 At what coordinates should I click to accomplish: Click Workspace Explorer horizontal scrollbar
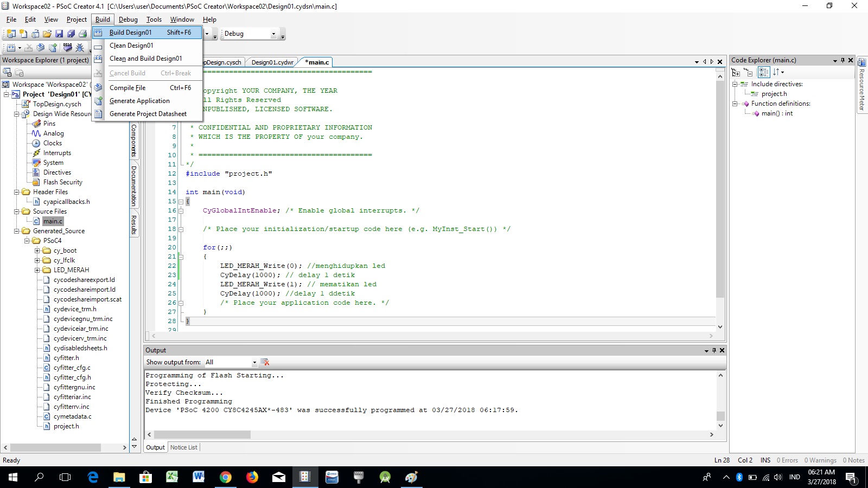point(55,448)
